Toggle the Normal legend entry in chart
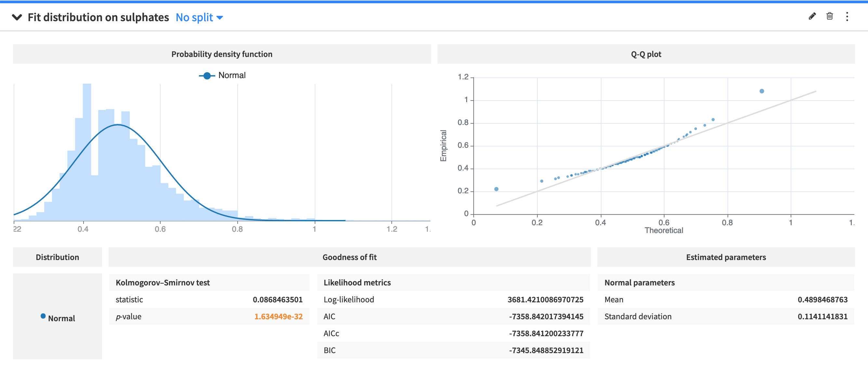The image size is (868, 371). click(232, 75)
